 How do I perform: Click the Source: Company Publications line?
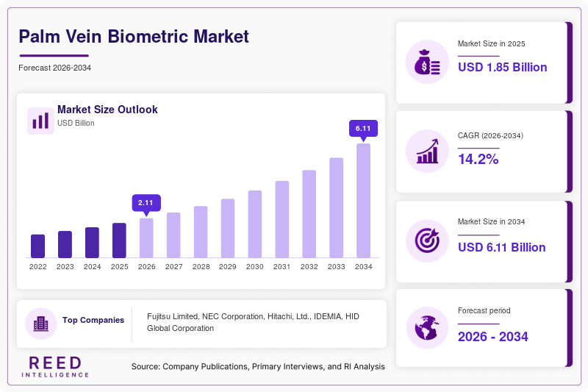point(258,366)
